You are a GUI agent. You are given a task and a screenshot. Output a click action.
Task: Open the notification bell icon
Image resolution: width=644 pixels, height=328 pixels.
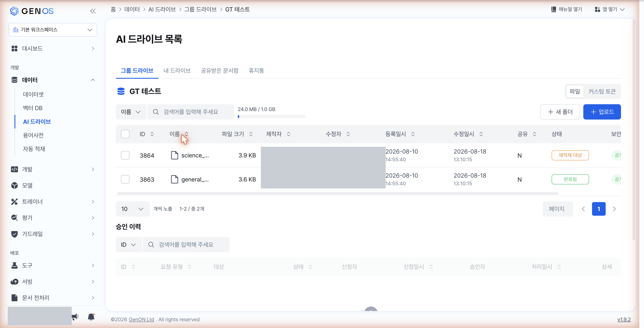91,317
